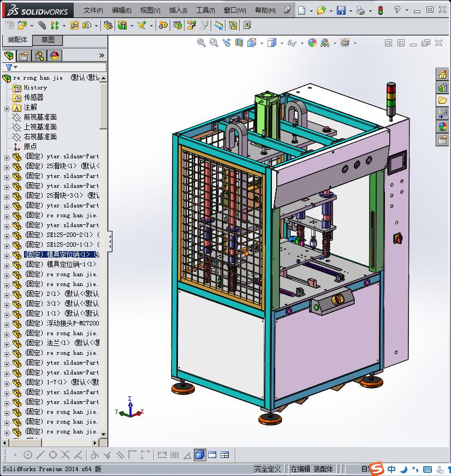Open the 工具(T) menu
This screenshot has height=476, width=451.
205,10
